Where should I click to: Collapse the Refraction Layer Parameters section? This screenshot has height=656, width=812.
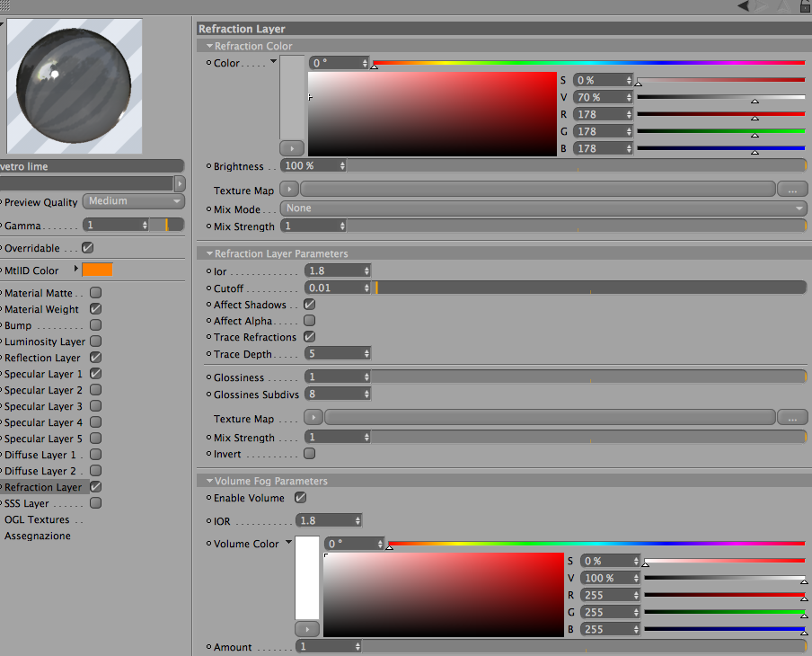(x=209, y=253)
